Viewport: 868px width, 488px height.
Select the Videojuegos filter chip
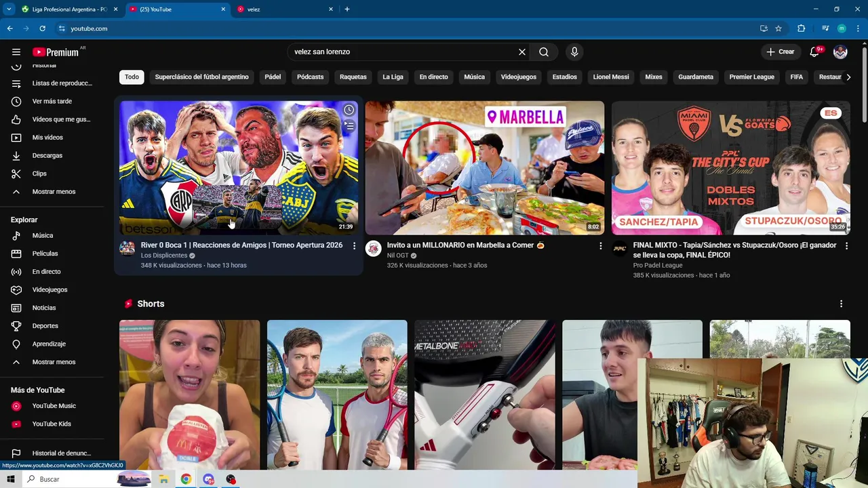pos(518,77)
